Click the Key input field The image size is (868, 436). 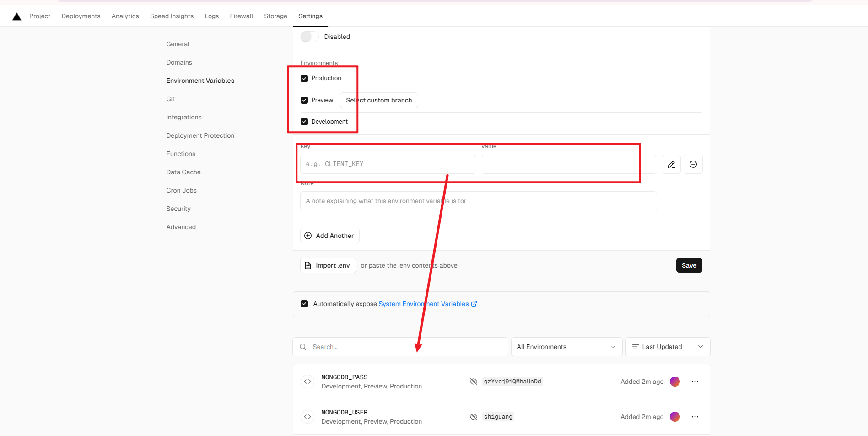tap(388, 164)
